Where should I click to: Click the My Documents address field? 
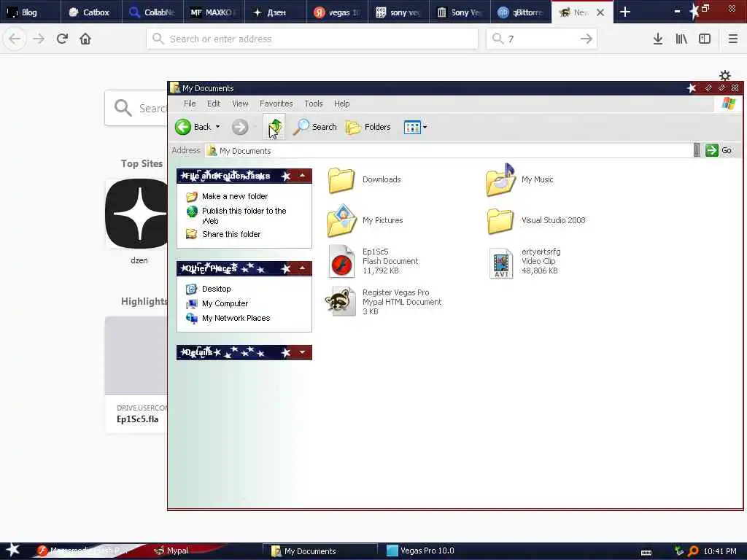coord(449,151)
